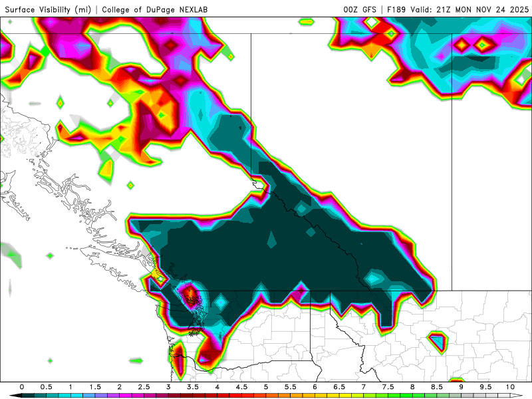Click the 6 legend scale label

[315, 387]
